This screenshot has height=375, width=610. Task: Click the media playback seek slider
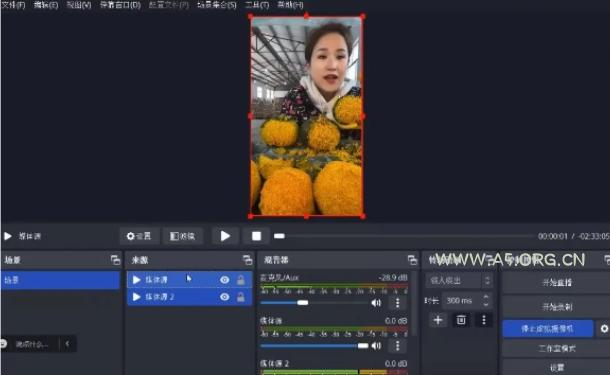[x=403, y=236]
